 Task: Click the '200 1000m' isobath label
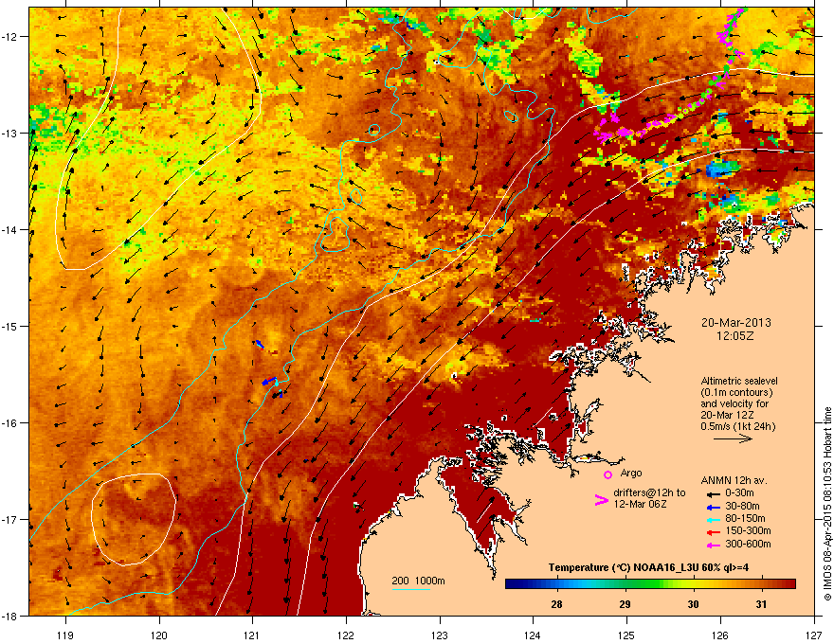point(419,581)
